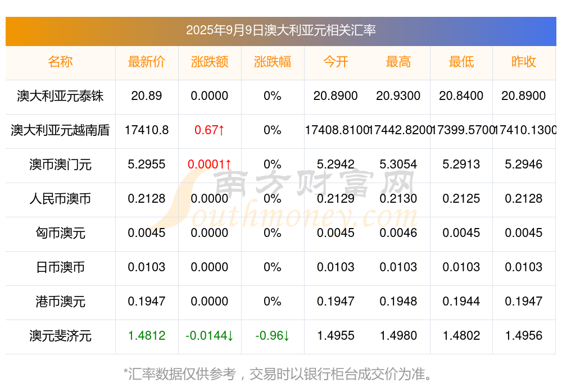Image resolution: width=562 pixels, height=392 pixels.
Task: Select the 涨跌幅 column header
Action: coord(273,62)
